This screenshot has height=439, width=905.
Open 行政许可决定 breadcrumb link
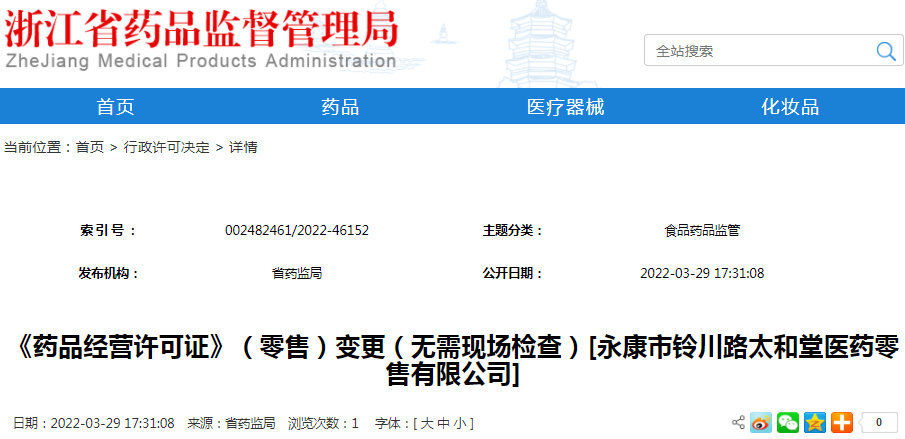click(167, 148)
